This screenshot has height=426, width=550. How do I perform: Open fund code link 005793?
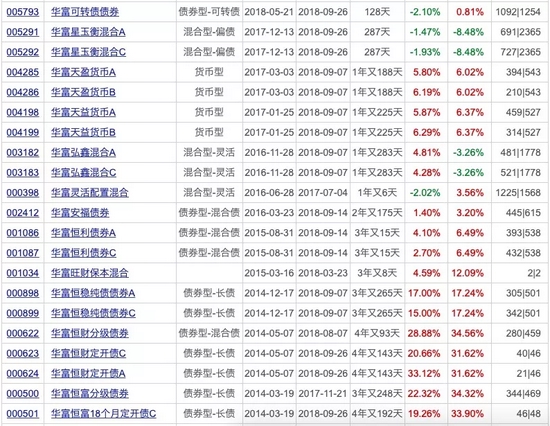click(23, 12)
